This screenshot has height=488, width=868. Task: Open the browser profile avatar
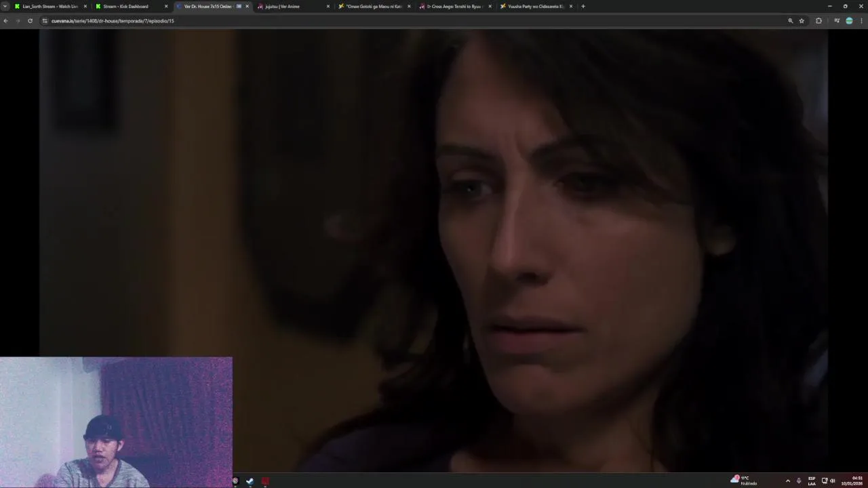coord(849,21)
